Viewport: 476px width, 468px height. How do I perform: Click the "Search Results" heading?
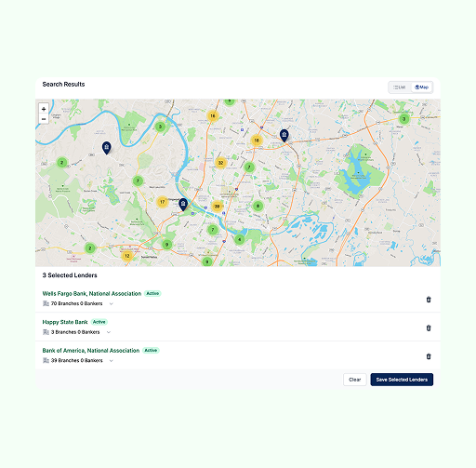point(63,85)
